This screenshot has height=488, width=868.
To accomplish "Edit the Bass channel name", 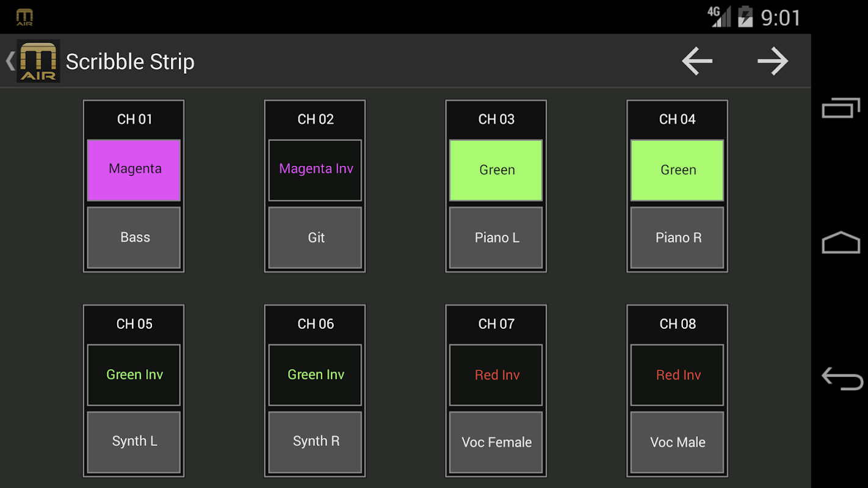I will click(134, 237).
